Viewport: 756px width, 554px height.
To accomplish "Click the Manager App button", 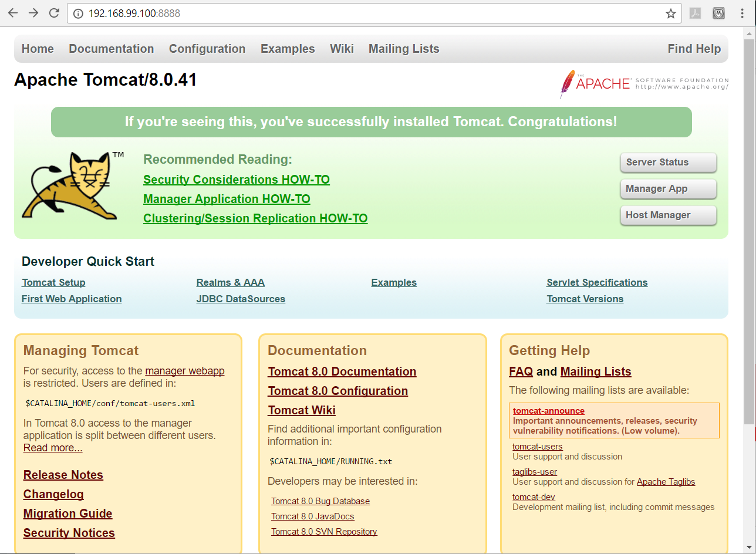I will coord(669,189).
